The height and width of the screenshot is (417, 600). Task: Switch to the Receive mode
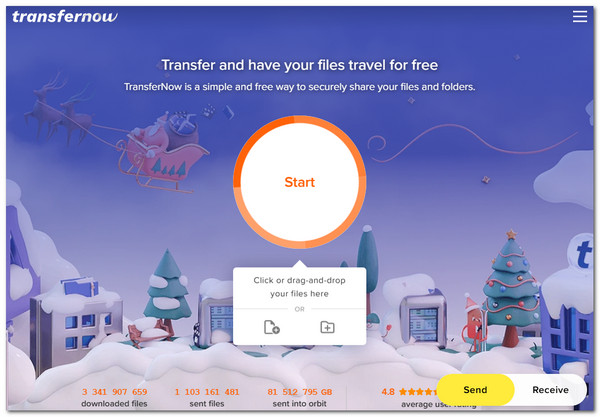[550, 389]
